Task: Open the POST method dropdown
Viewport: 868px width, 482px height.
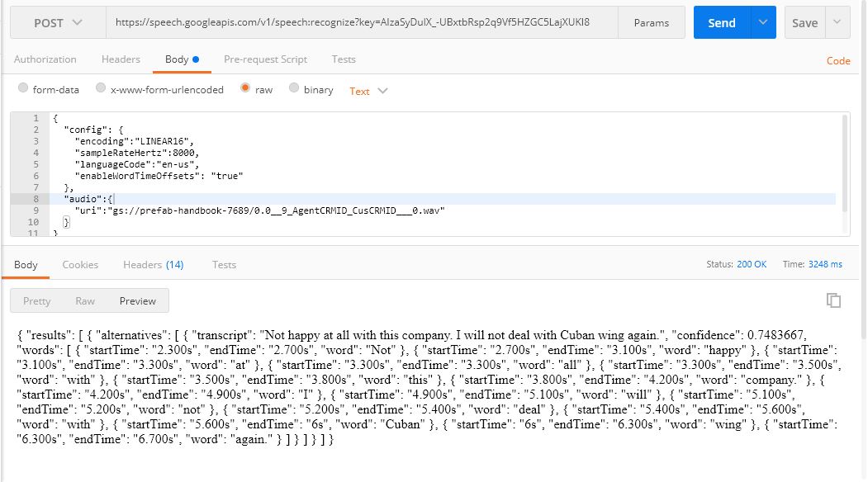Action: click(58, 22)
